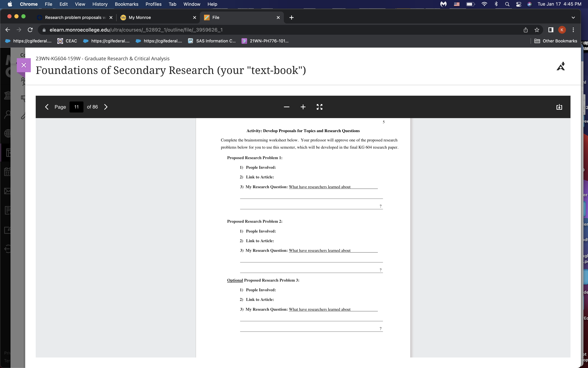Bookmark this page with the star icon
This screenshot has height=368, width=588.
(537, 30)
